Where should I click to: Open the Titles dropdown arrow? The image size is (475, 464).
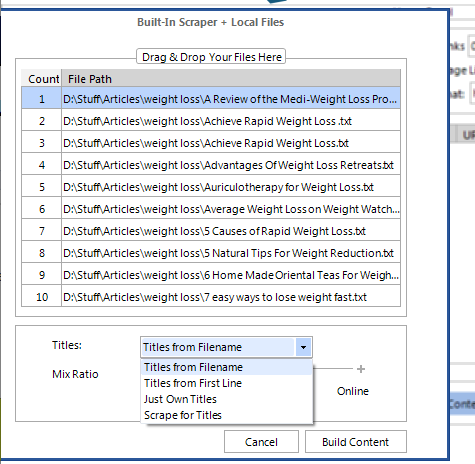(x=303, y=347)
